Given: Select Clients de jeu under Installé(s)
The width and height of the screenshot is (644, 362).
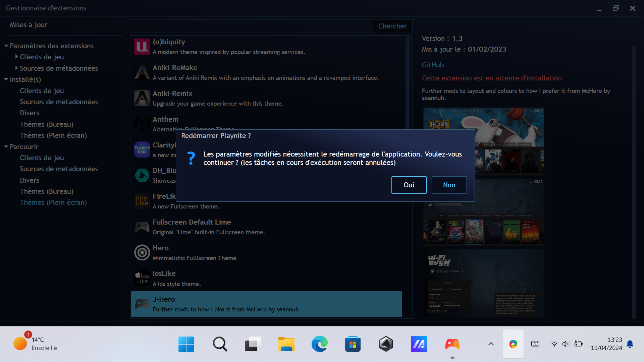Looking at the screenshot, I should click(42, 91).
